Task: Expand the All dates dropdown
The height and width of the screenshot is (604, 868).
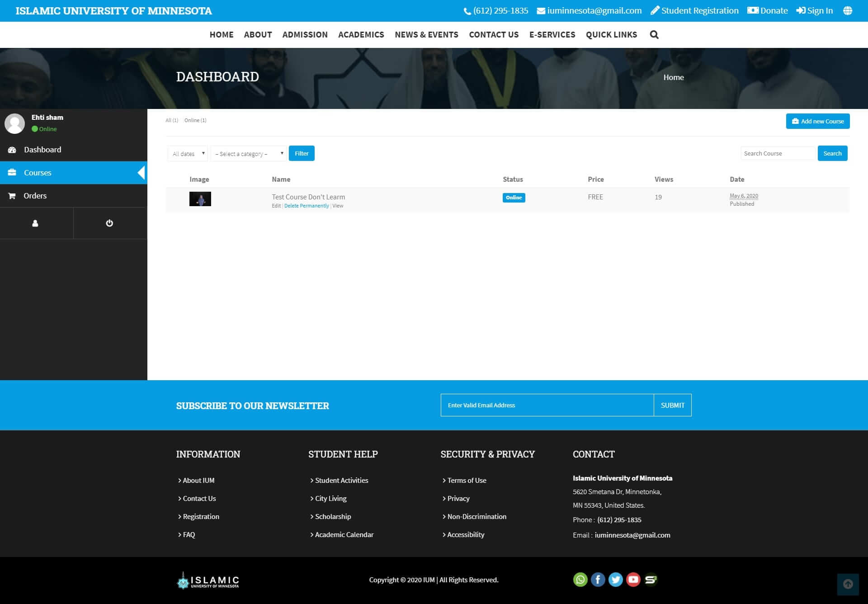Action: point(188,154)
